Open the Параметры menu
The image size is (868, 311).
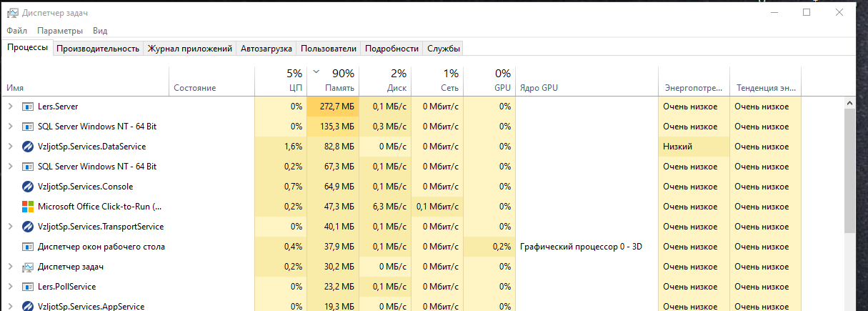click(x=60, y=31)
